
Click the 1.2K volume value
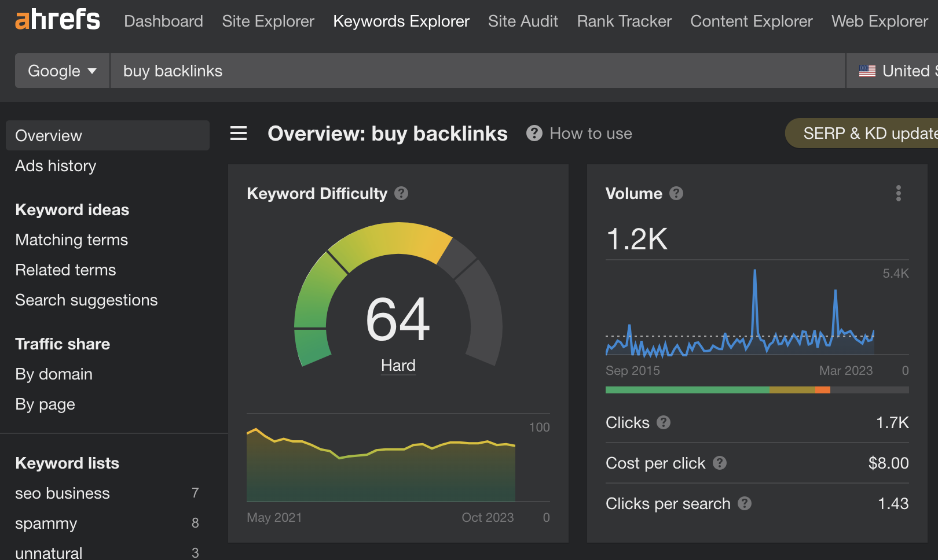pyautogui.click(x=637, y=239)
